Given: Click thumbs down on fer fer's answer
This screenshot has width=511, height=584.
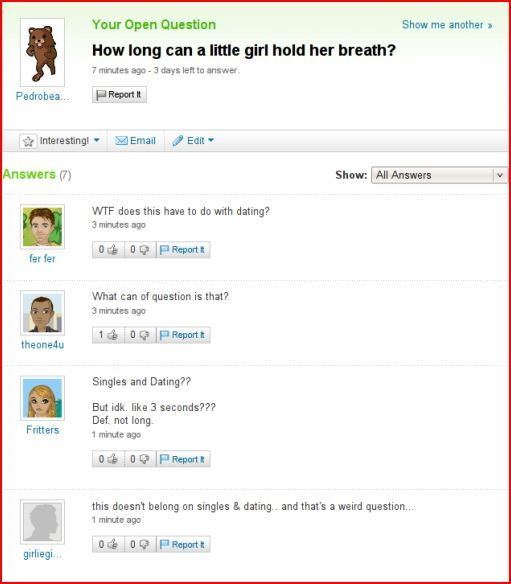Looking at the screenshot, I should pos(140,250).
